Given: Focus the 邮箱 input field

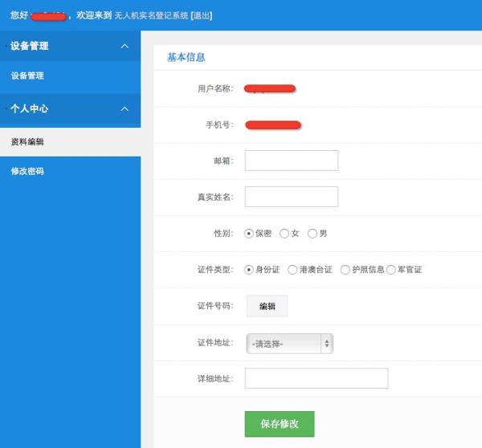Looking at the screenshot, I should click(x=291, y=161).
